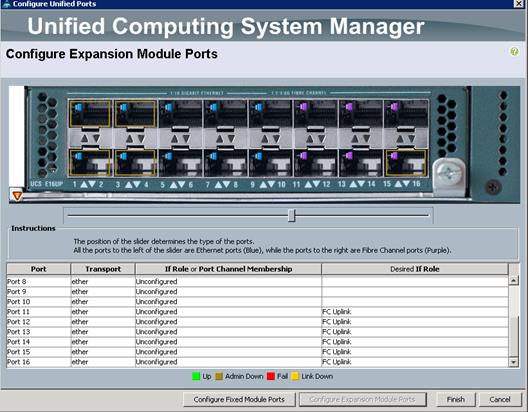Select the Port 10 row
The image size is (528, 412).
coord(257,302)
